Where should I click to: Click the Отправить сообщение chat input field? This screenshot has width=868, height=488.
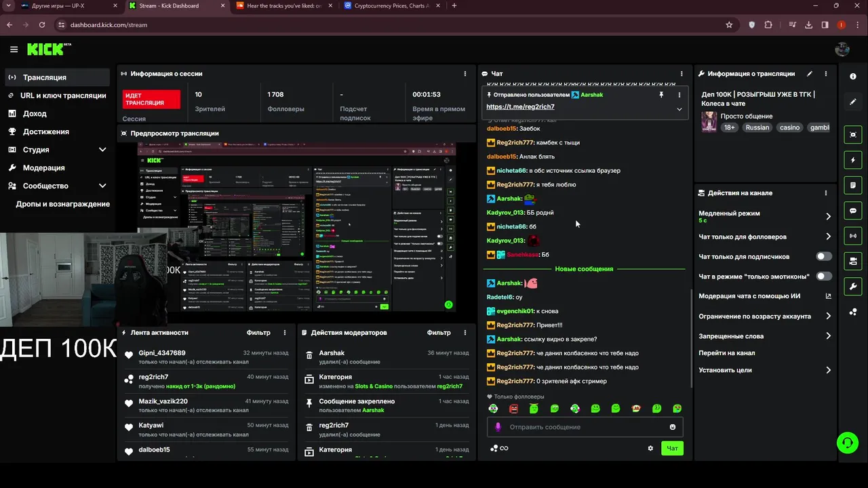pos(585,427)
